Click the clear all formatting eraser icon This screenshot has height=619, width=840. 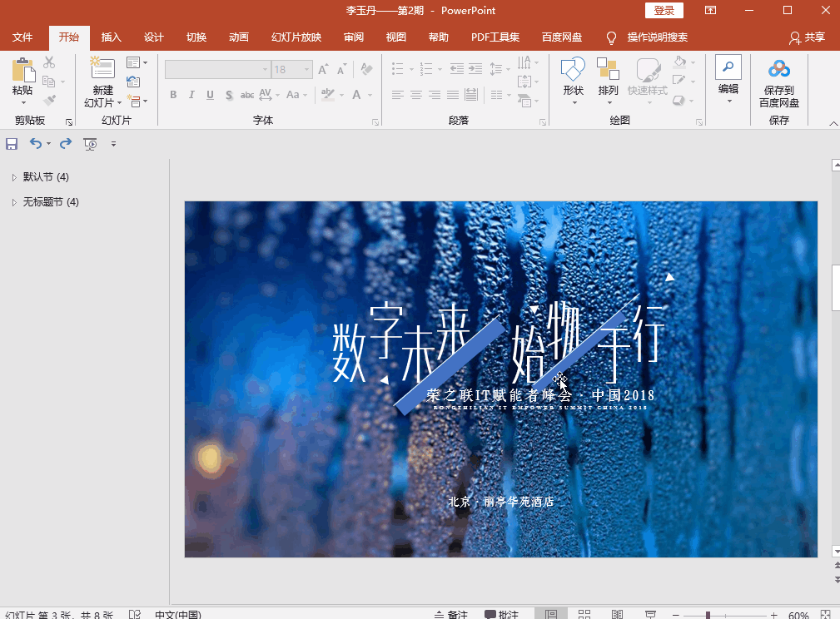(367, 69)
